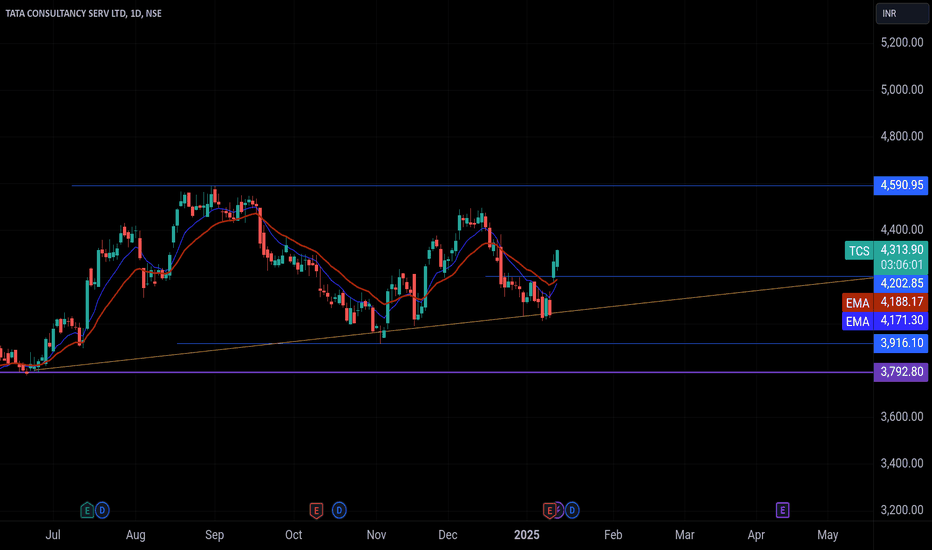This screenshot has height=550, width=932.
Task: Select the blue EMA 4,171.30 label
Action: (885, 320)
